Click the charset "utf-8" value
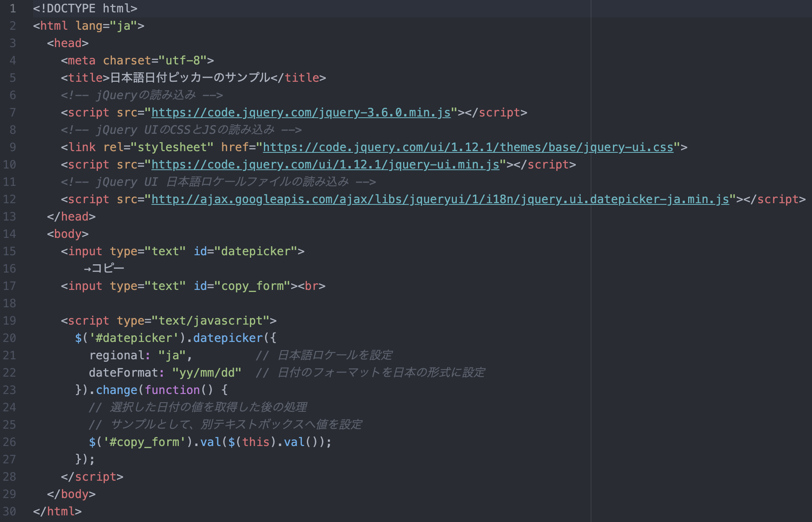 tap(183, 60)
